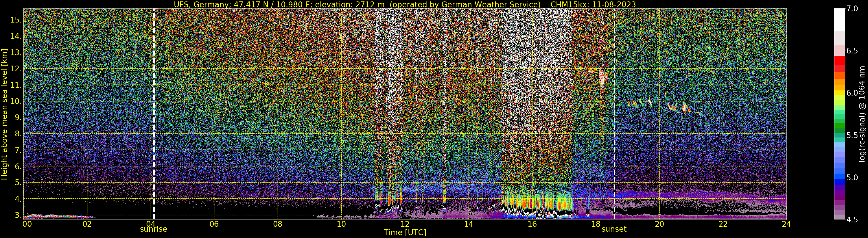Click the height tick label '8.'
The width and height of the screenshot is (868, 238).
pyautogui.click(x=18, y=134)
